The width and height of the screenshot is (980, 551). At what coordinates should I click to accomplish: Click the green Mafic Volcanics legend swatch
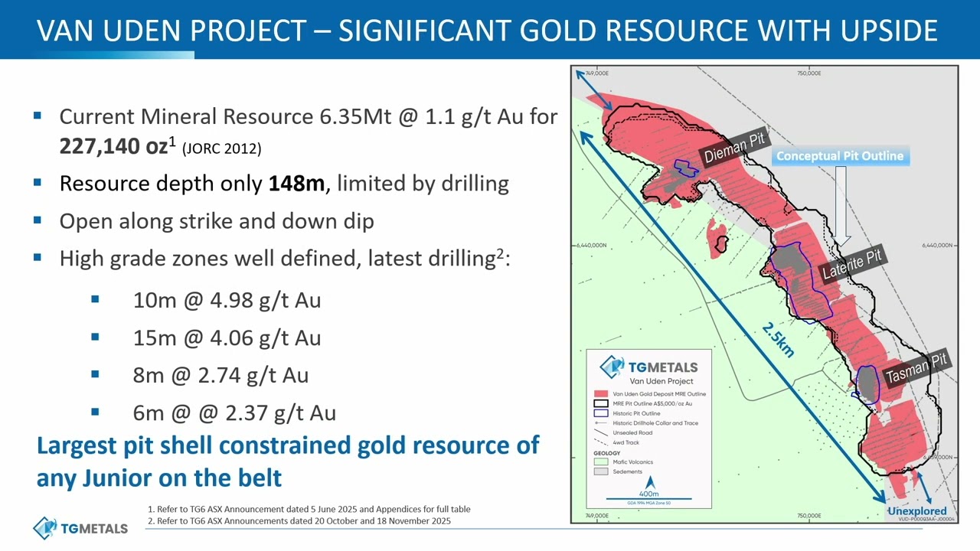point(601,462)
